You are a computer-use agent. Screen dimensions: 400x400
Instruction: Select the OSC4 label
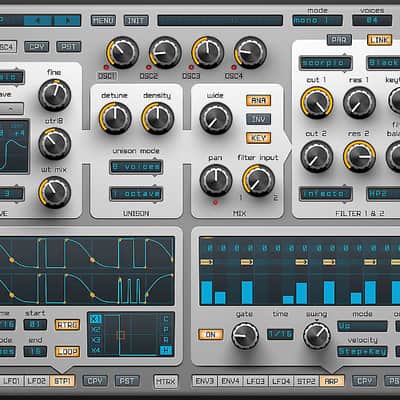234,76
